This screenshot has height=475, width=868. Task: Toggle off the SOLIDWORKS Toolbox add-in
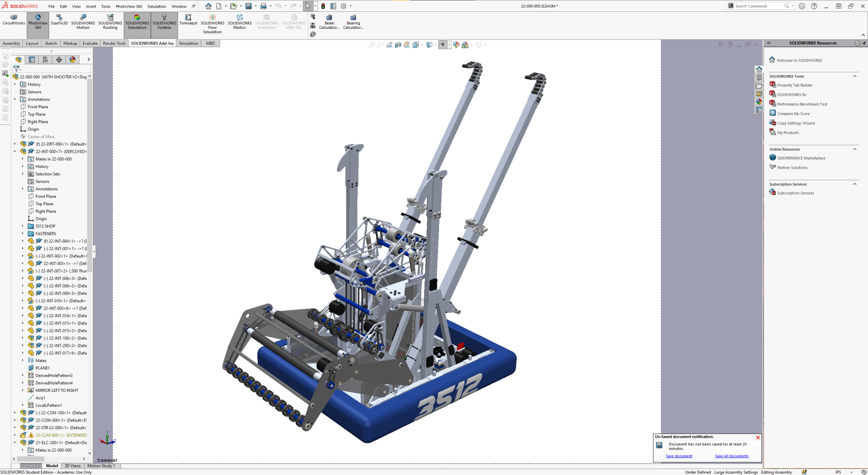164,22
